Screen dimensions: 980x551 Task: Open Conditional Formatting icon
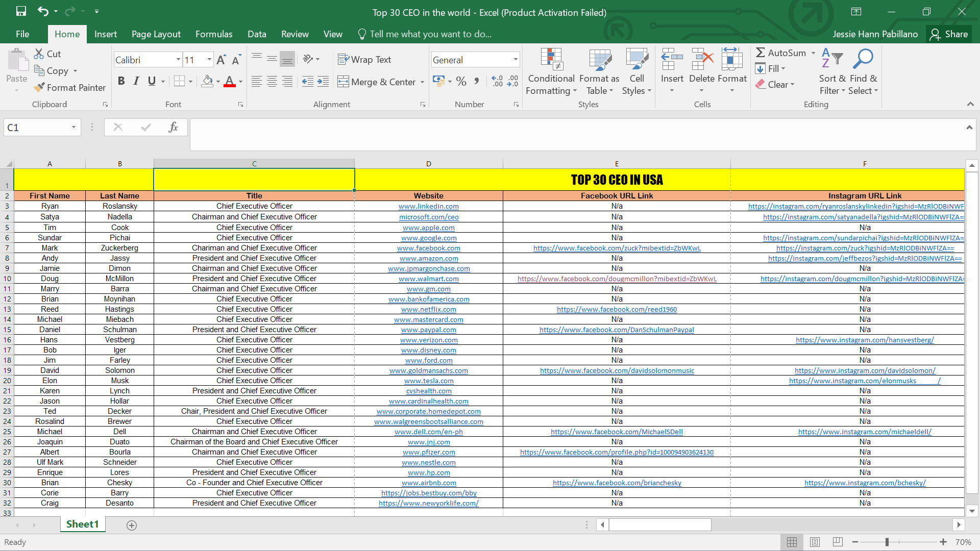click(x=551, y=60)
